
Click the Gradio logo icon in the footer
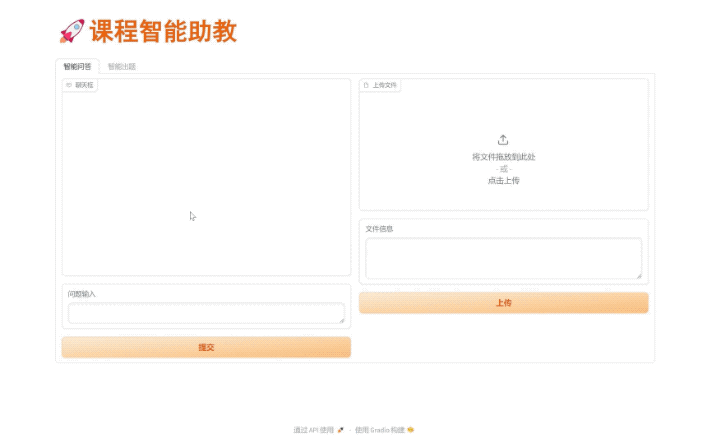point(410,430)
